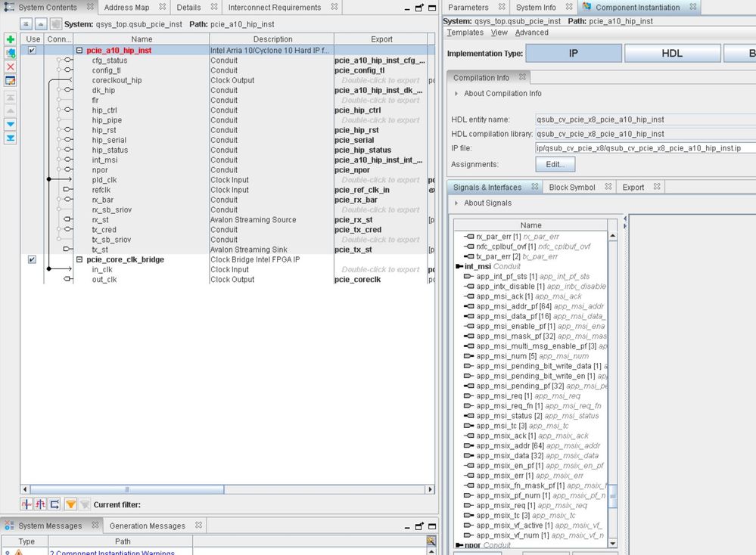Close the Generation Messages tab
The image size is (756, 555).
pos(198,525)
